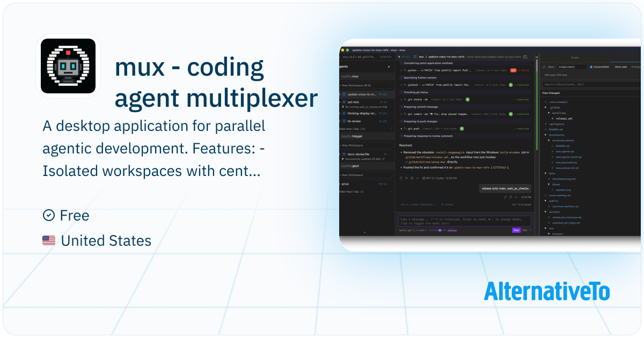Click the mux robot app logo
Viewport: 644px width, 338px height.
point(68,66)
